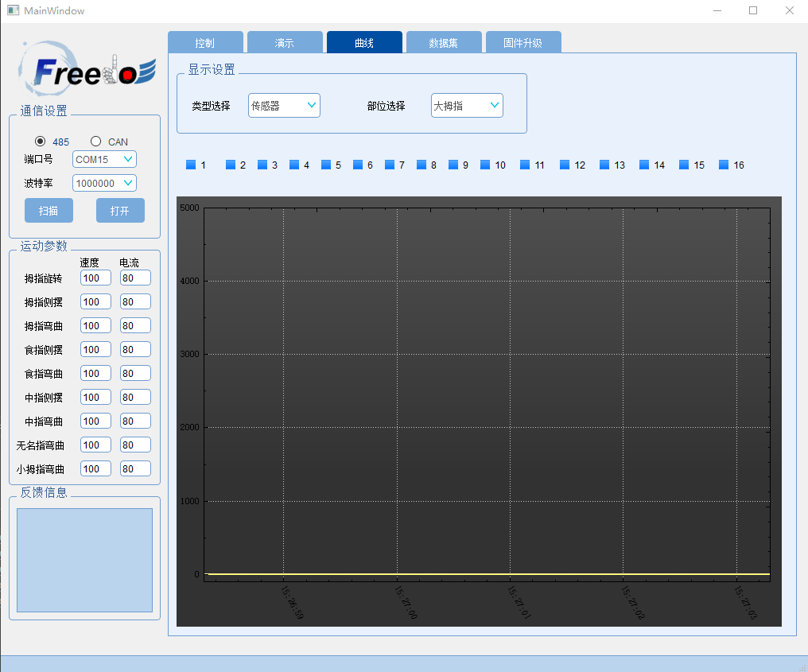
Task: Click the 拇指旋转 speed input field
Action: [x=95, y=278]
